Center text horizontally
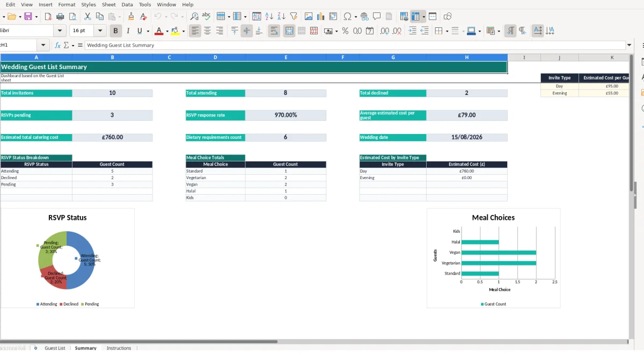644x362 pixels. click(207, 31)
